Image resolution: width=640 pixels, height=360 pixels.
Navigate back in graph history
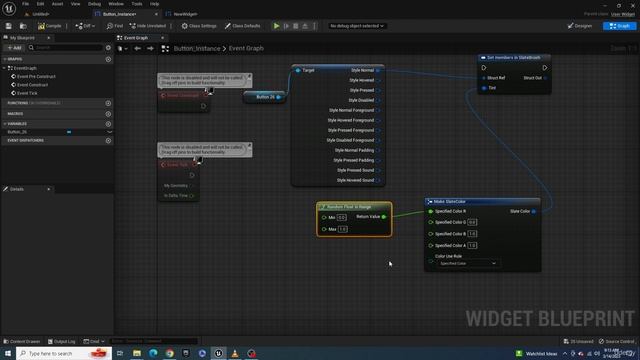point(138,49)
